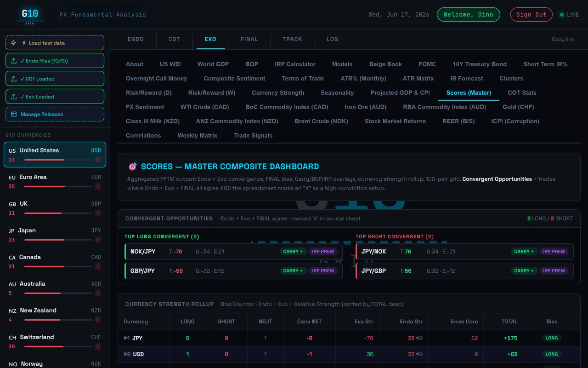Open the Trade Signals sub-tab
This screenshot has height=368, width=588.
coord(253,136)
